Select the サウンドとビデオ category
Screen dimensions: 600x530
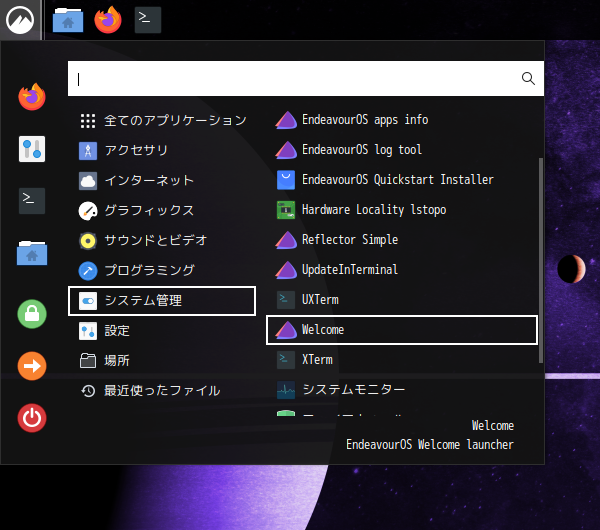coord(162,241)
